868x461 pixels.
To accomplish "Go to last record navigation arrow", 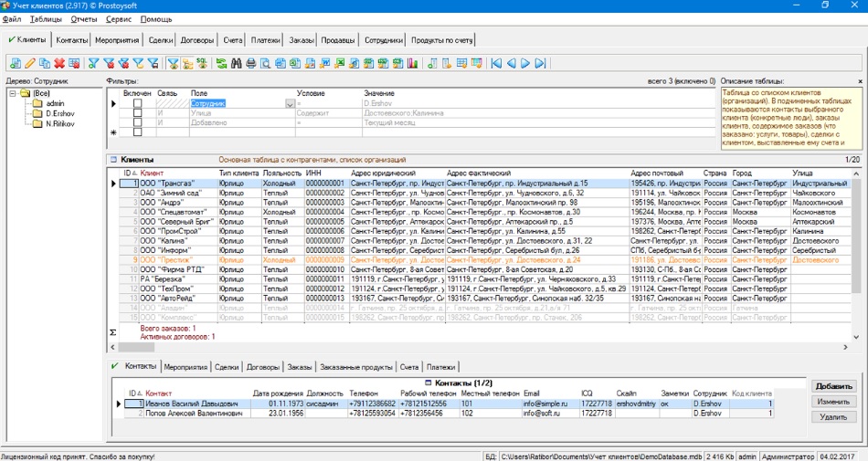I will 540,63.
